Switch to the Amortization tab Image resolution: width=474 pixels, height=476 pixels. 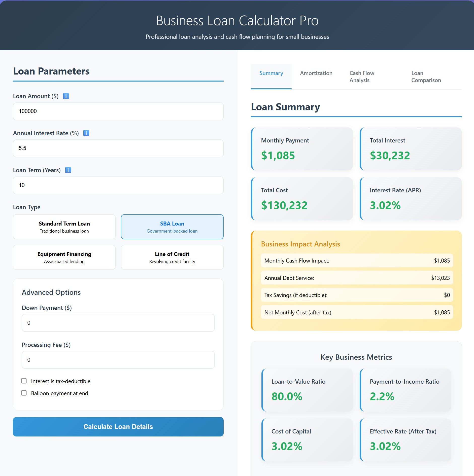[316, 73]
